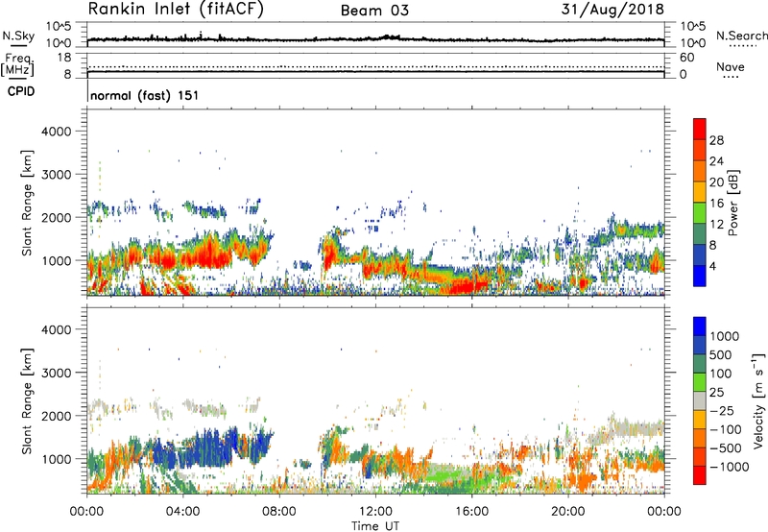This screenshot has width=768, height=532.
Task: Click the 'Nave' legend label
Action: tap(731, 67)
